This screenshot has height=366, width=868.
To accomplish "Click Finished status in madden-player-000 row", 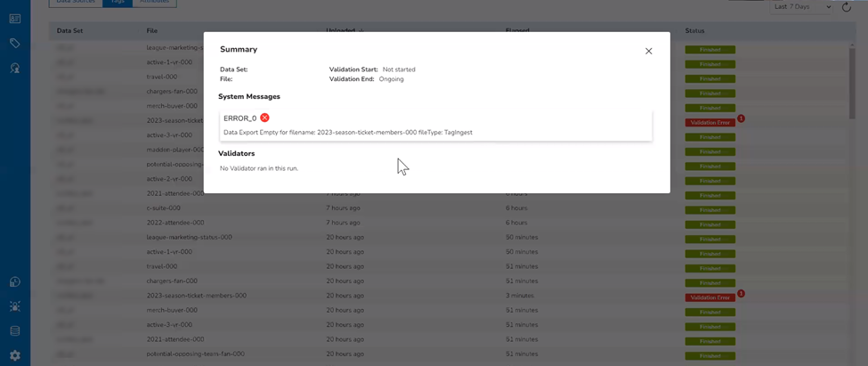I will (710, 151).
